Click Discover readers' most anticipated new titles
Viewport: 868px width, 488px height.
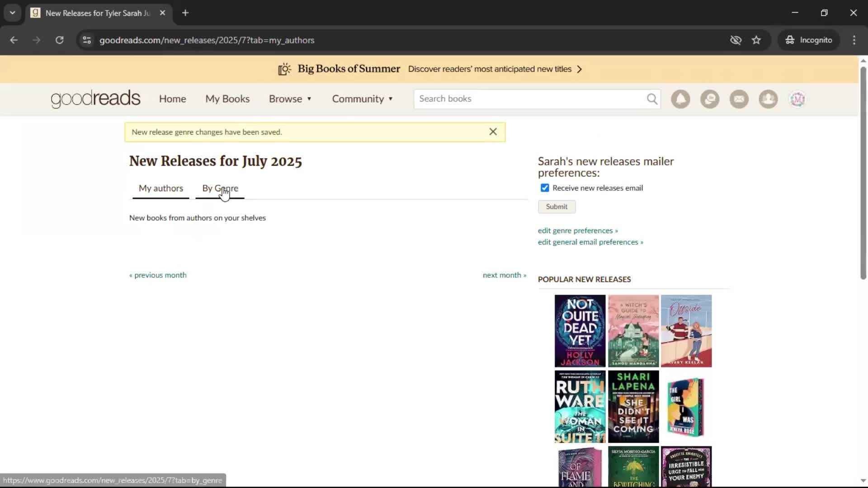coord(490,69)
